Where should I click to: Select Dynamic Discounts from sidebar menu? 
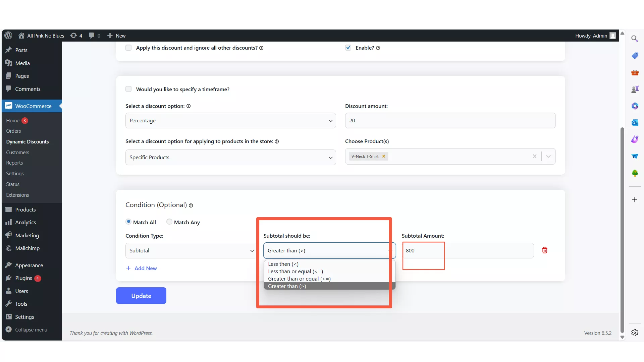(28, 141)
